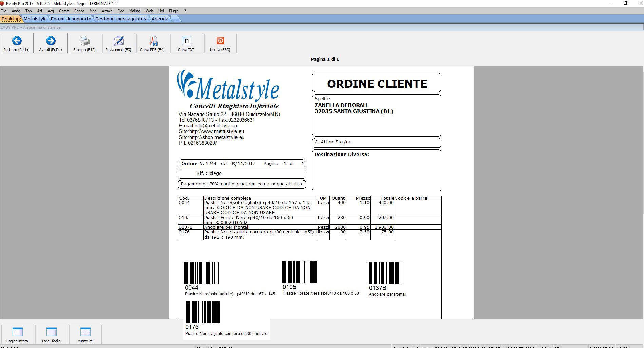This screenshot has height=348, width=644.
Task: Click Sito:http://shop.metalstyle.eu line
Action: point(211,137)
